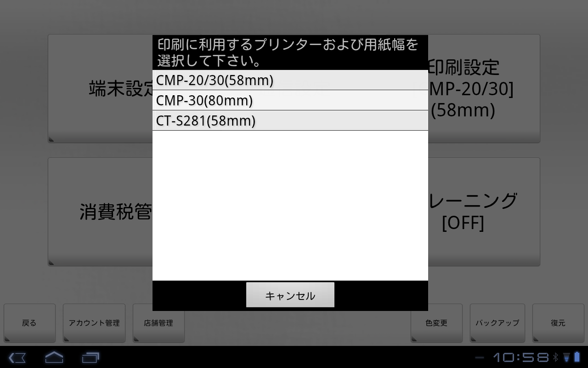The image size is (588, 368).
Task: Toggle the トレーニング [OFF] tile
Action: pyautogui.click(x=484, y=212)
